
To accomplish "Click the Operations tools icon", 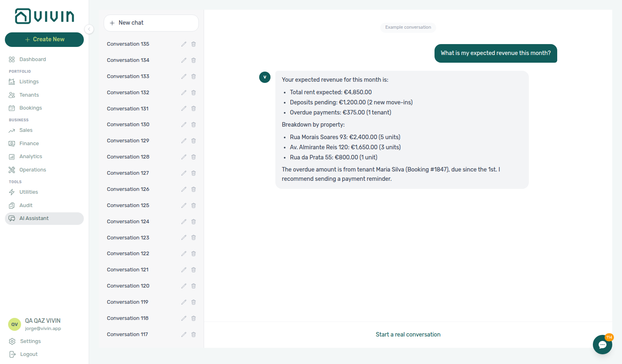I will 12,170.
